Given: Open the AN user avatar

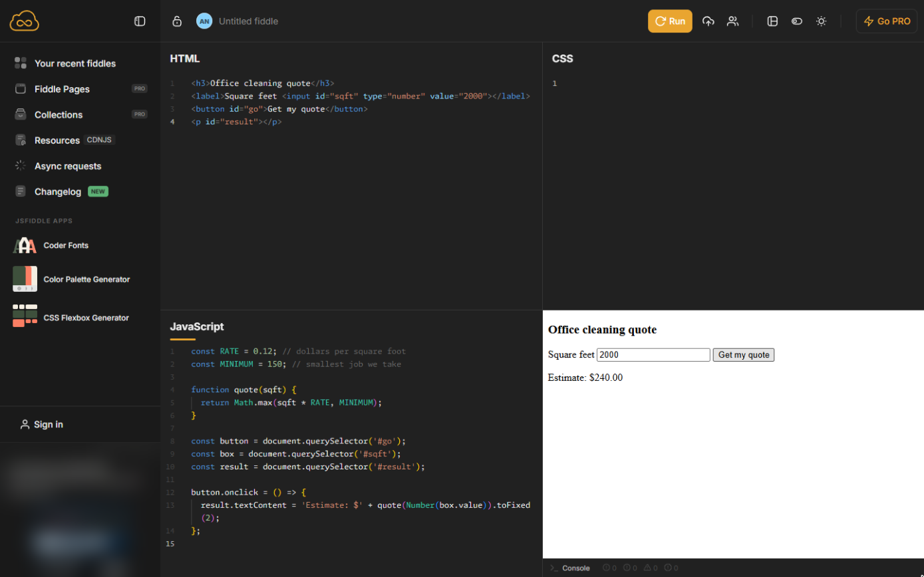Looking at the screenshot, I should 204,21.
